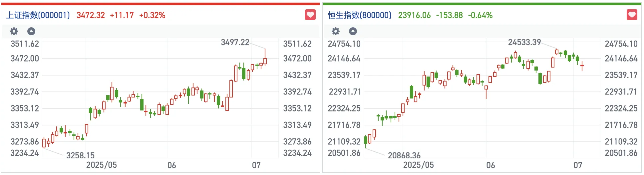644x175 pixels.
Task: Click the current price 23916.06
Action: point(414,15)
